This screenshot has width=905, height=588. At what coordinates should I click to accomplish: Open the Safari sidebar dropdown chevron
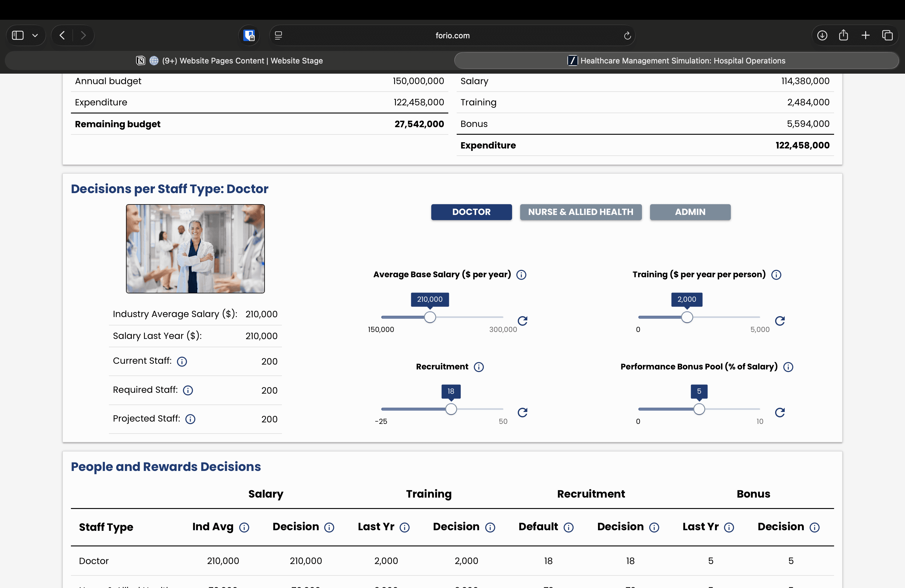coord(35,35)
